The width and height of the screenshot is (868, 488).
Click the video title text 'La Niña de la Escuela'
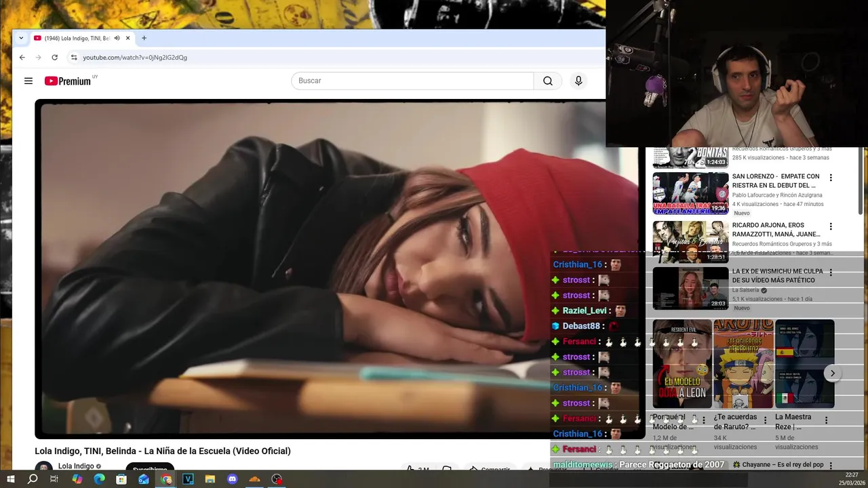tap(186, 451)
